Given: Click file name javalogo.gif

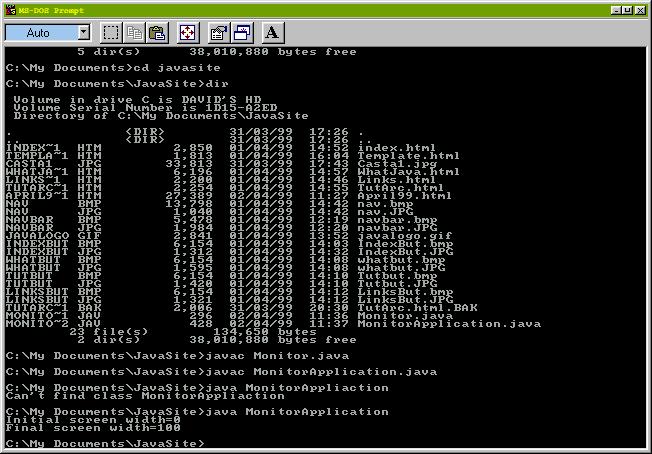Looking at the screenshot, I should (x=405, y=236).
